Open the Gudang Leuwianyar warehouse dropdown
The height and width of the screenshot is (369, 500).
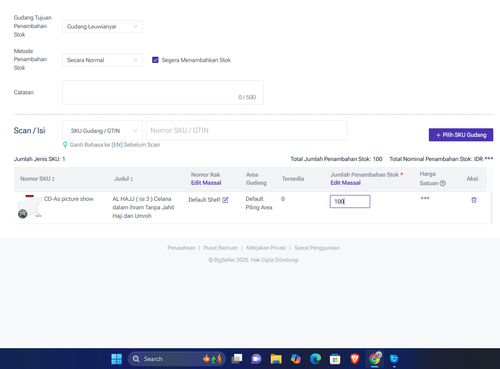pos(102,27)
